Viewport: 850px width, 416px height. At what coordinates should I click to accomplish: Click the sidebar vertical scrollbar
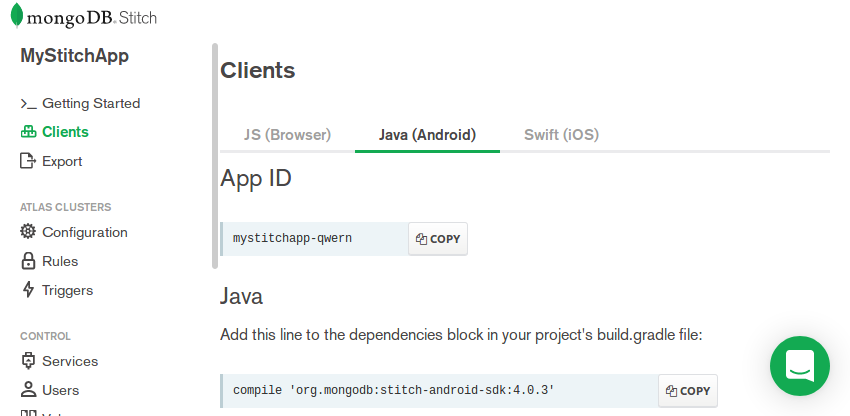215,156
